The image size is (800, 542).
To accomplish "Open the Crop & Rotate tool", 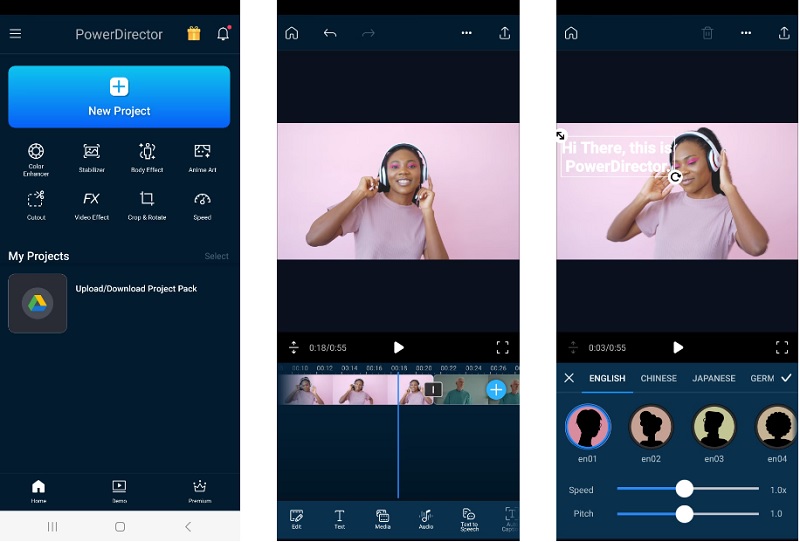I will click(147, 199).
